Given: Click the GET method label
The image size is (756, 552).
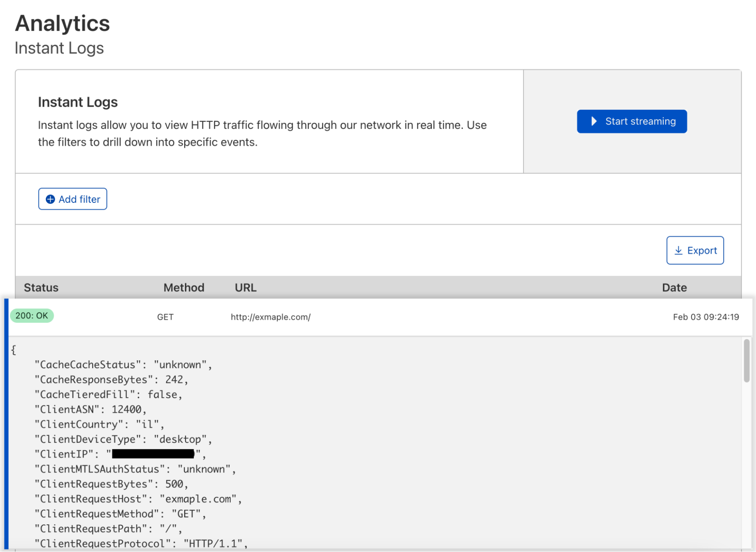Looking at the screenshot, I should pyautogui.click(x=165, y=317).
